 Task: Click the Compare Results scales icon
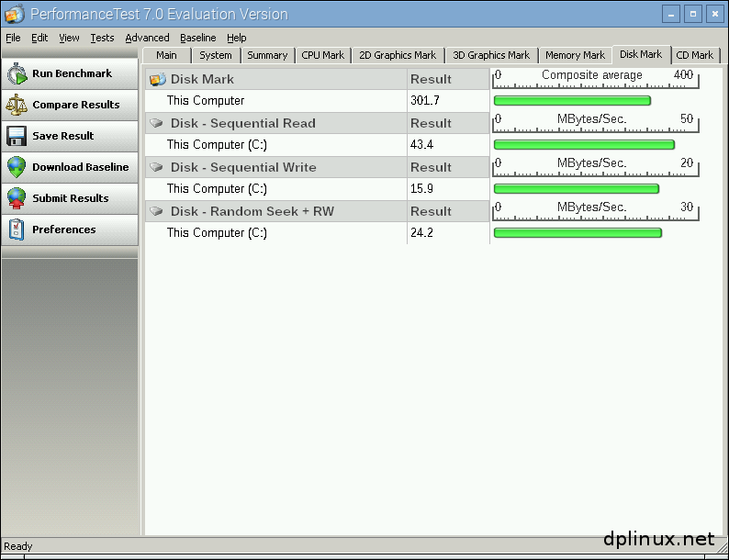[17, 105]
